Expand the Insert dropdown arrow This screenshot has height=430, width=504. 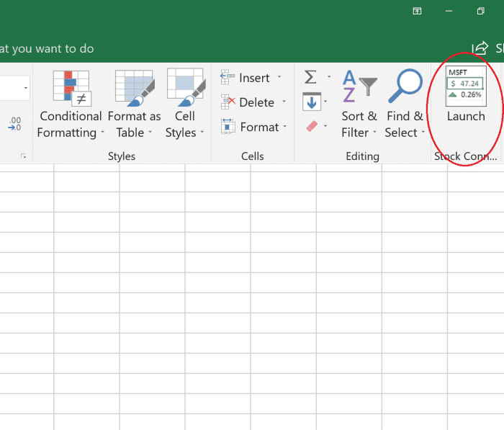coord(279,76)
